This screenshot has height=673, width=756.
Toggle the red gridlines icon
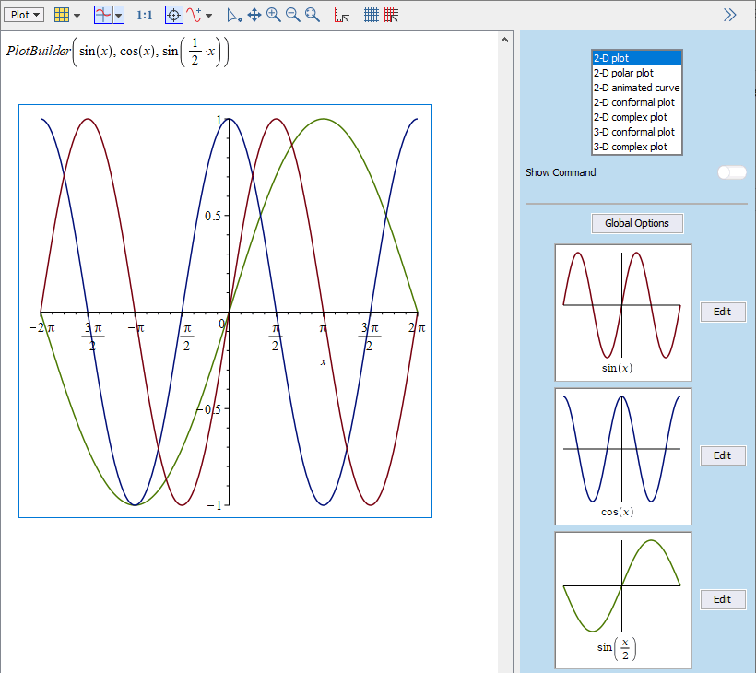(391, 15)
